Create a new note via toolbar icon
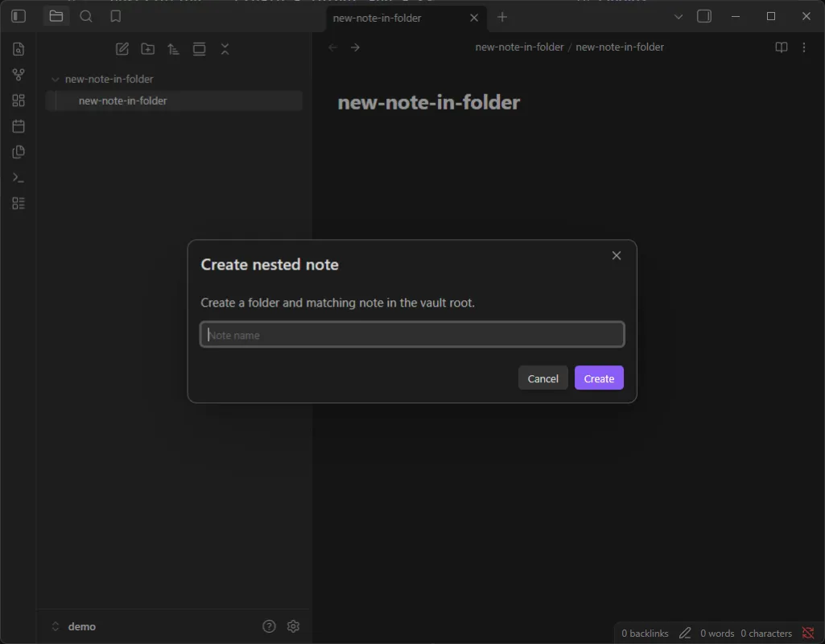825x644 pixels. (x=122, y=49)
